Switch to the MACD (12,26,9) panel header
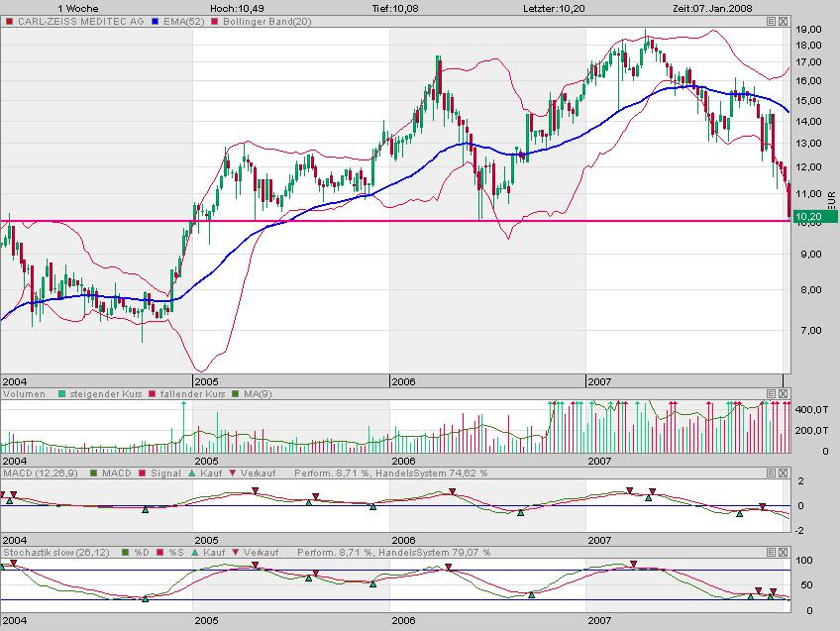The image size is (840, 631). tap(40, 473)
